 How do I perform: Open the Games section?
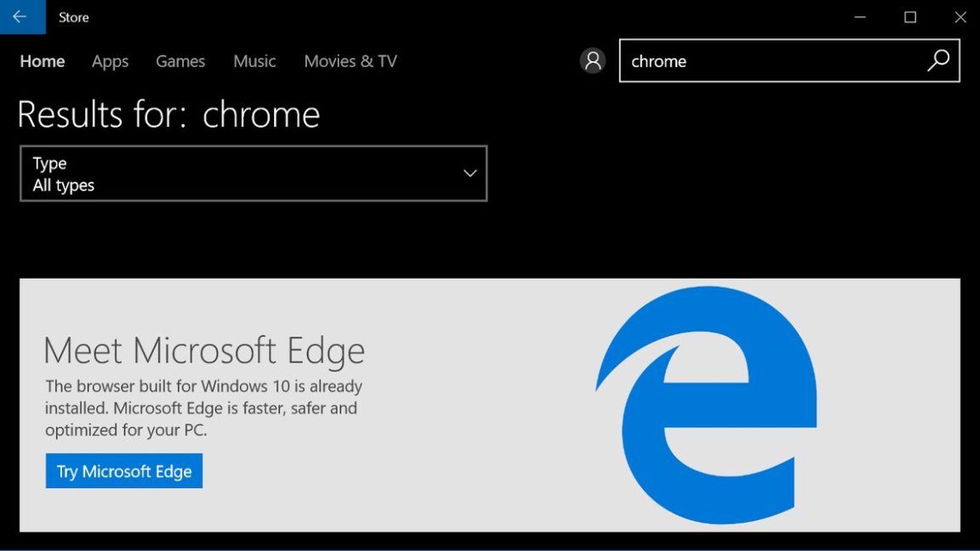click(180, 61)
